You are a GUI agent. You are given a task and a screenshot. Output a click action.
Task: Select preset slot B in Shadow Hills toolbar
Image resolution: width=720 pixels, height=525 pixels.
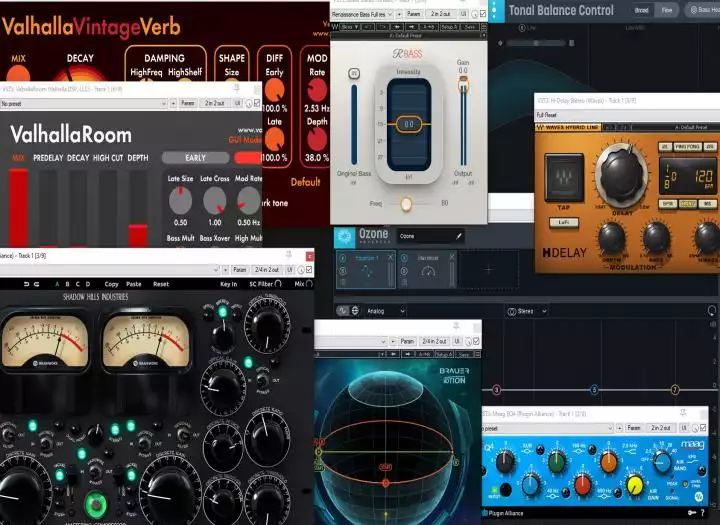[x=67, y=284]
